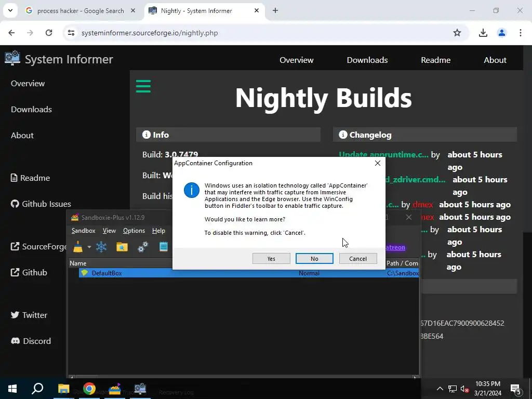Switch to process hacker Google Search tab

coord(81,11)
